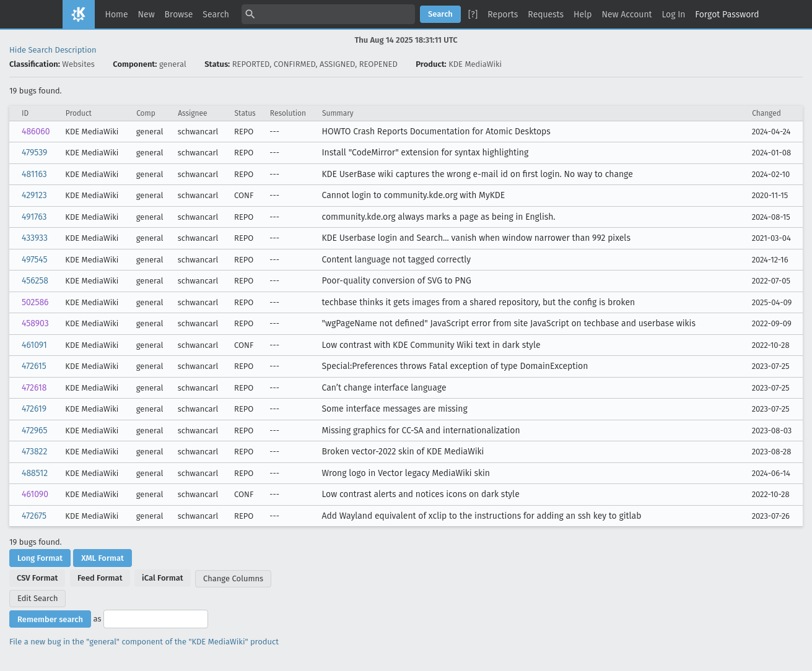Open the Browse menu item
The image size is (812, 671).
click(x=178, y=14)
